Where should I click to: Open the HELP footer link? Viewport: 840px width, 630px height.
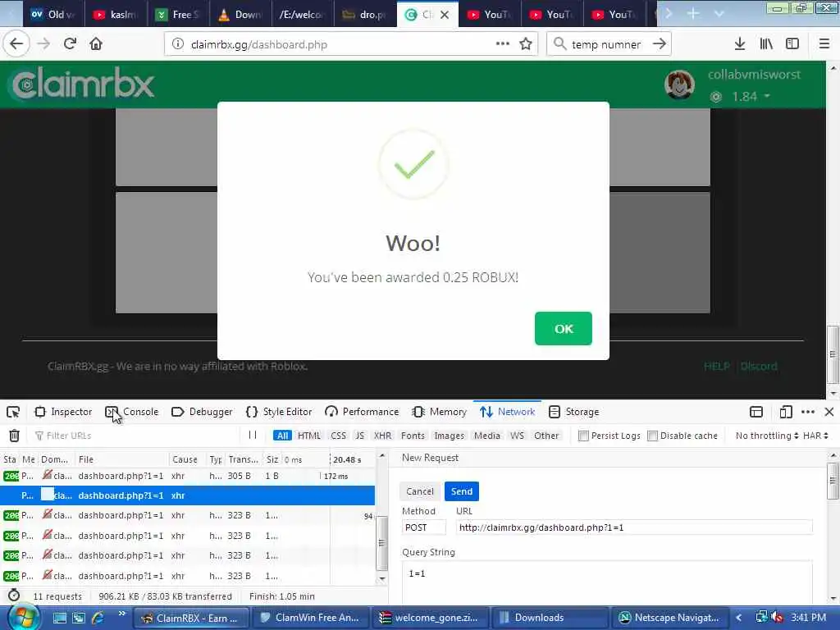717,367
